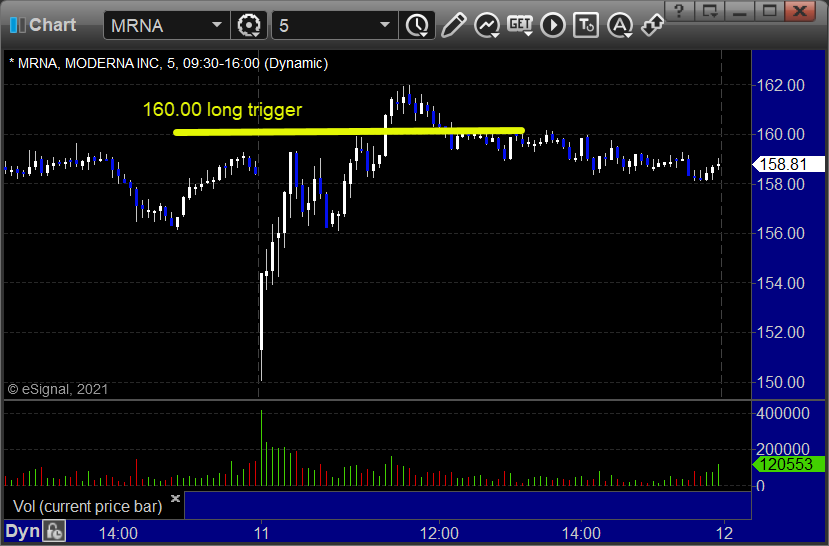Open the alerts A-circle icon
The height and width of the screenshot is (546, 829).
coord(620,25)
